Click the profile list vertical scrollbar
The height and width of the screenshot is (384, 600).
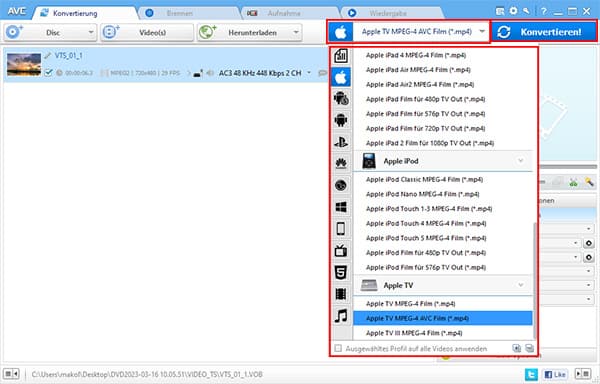click(535, 281)
